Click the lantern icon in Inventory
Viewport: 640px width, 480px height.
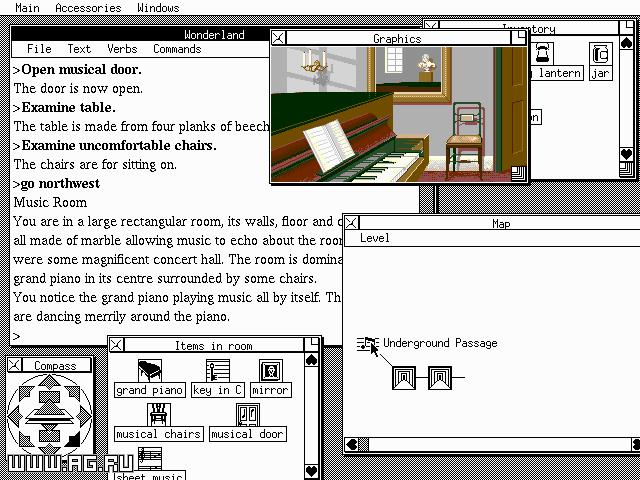click(543, 54)
